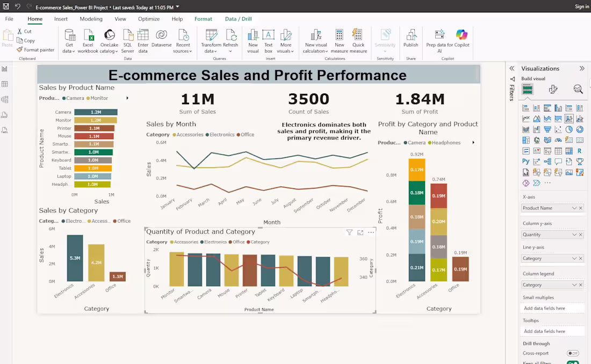Screen dimensions: 591x364
Task: Select the Donut chart visualization
Action: tap(580, 129)
